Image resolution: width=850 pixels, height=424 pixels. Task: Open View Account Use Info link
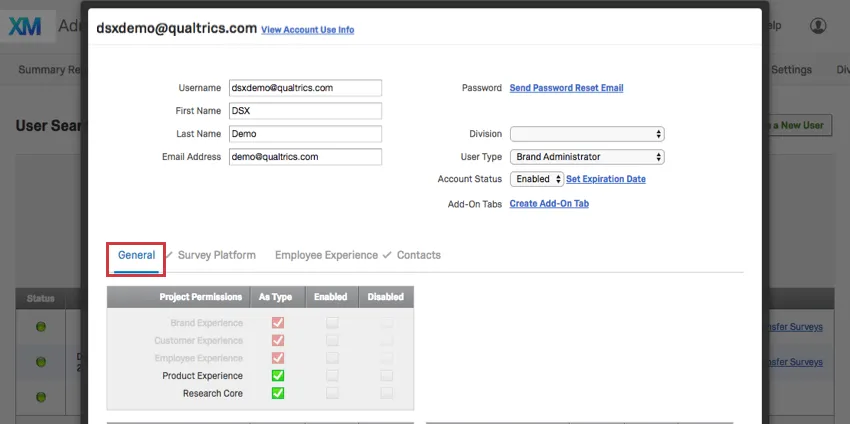pos(307,30)
